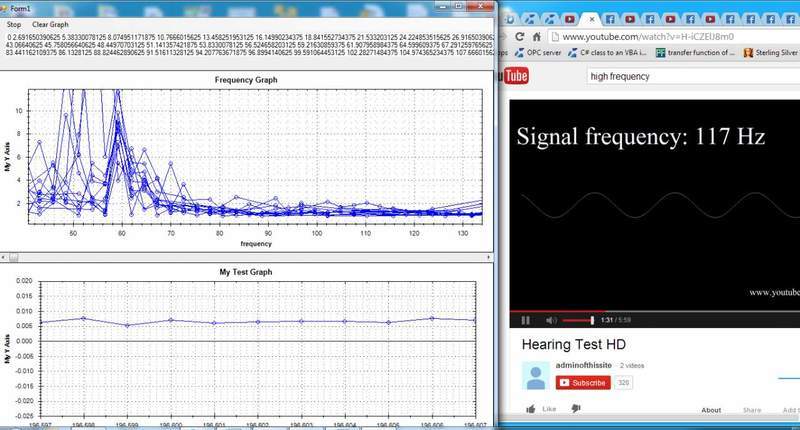800x430 pixels.
Task: Click the Form1 window title icon
Action: click(4, 9)
